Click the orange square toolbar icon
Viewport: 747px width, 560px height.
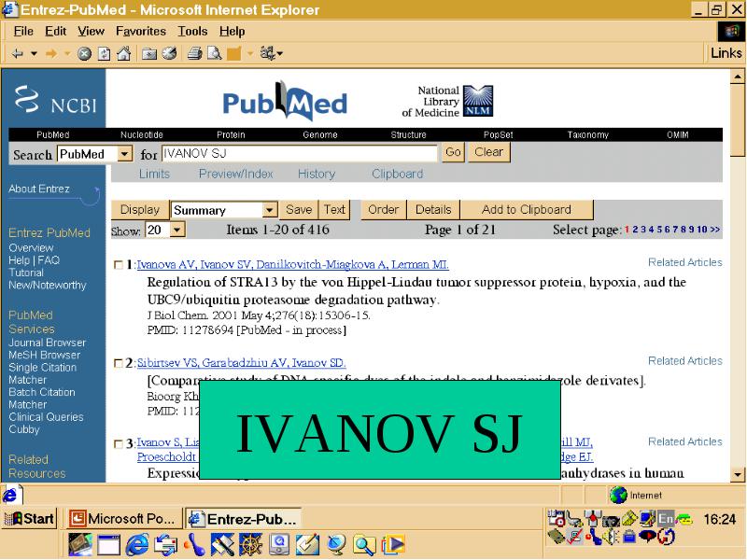tap(234, 53)
